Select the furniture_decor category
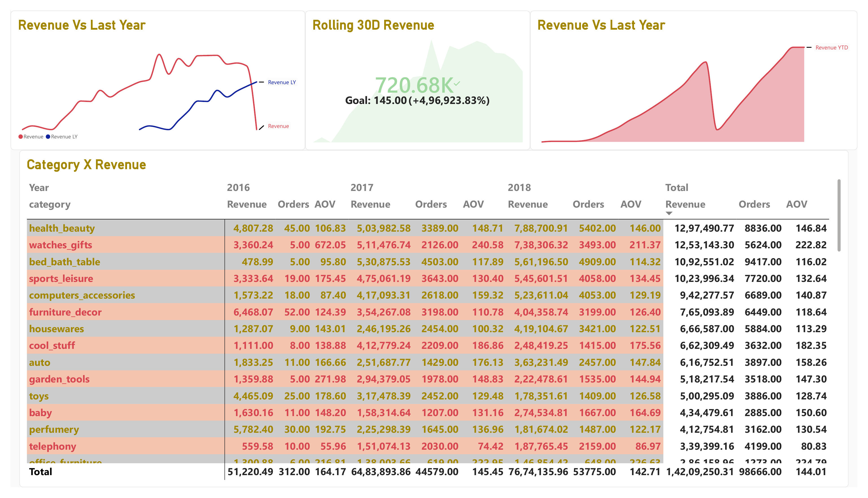Screen dimensions: 868x498 (65, 312)
